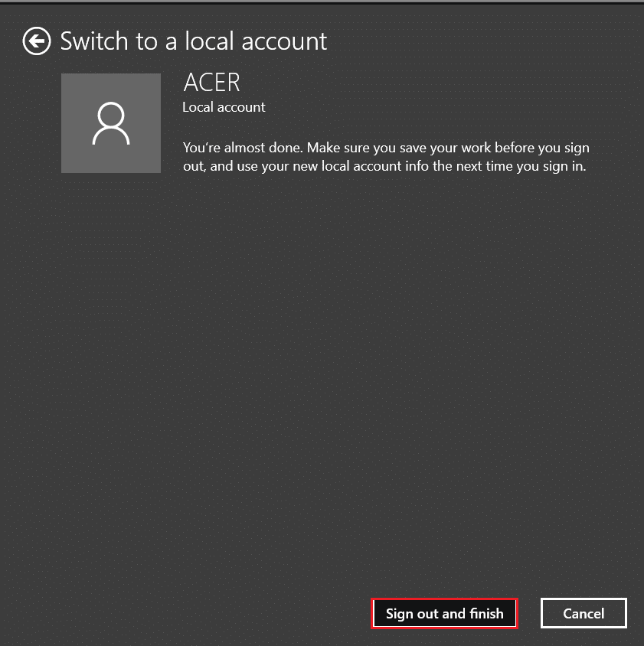
Task: Dismiss the dialog with Cancel
Action: coord(584,613)
